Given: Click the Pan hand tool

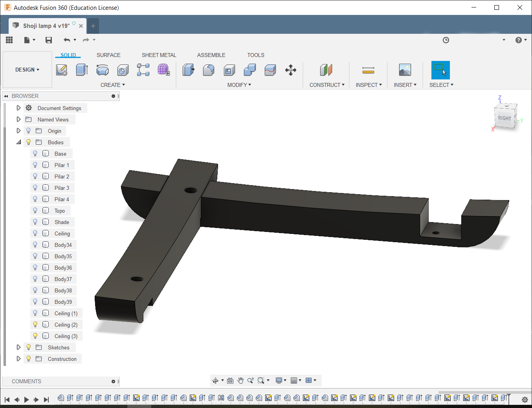Looking at the screenshot, I should click(x=240, y=380).
